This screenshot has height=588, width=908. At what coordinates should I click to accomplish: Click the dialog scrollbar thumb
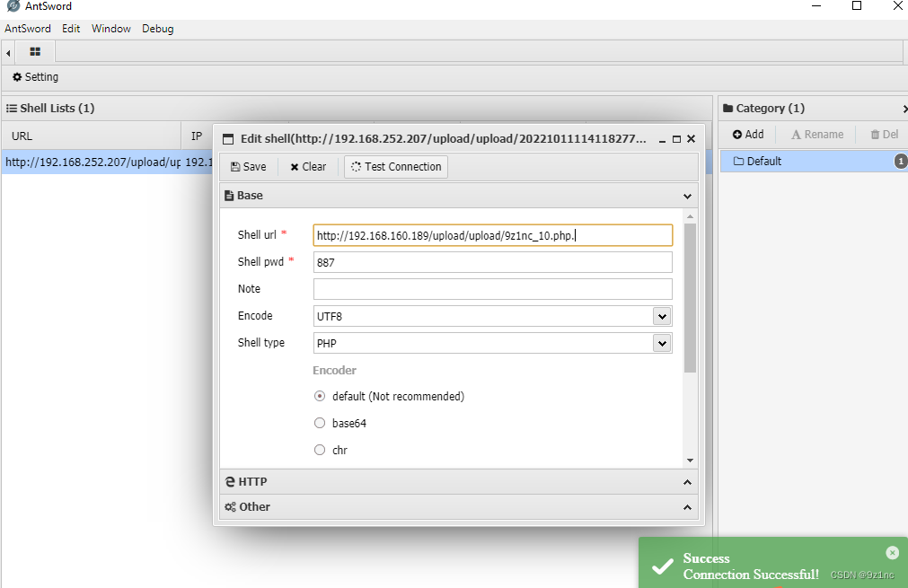click(690, 297)
